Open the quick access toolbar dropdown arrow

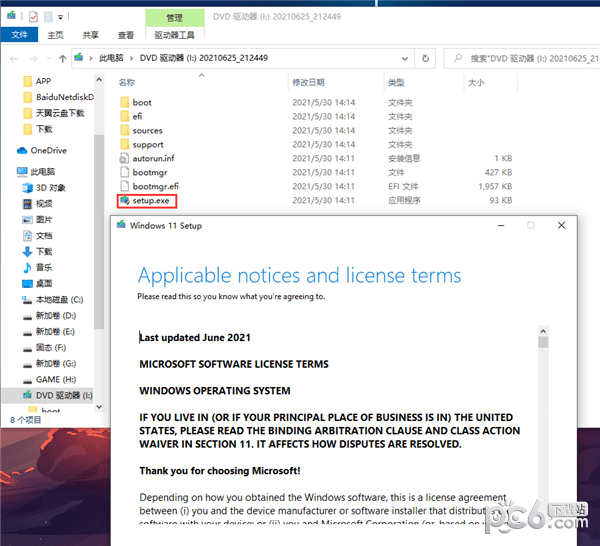click(x=60, y=17)
